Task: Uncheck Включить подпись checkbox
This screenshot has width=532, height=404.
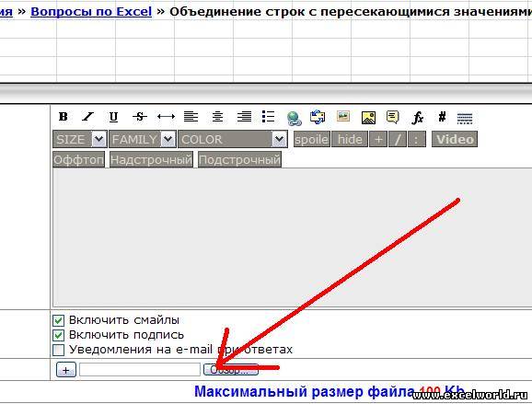Action: 58,335
